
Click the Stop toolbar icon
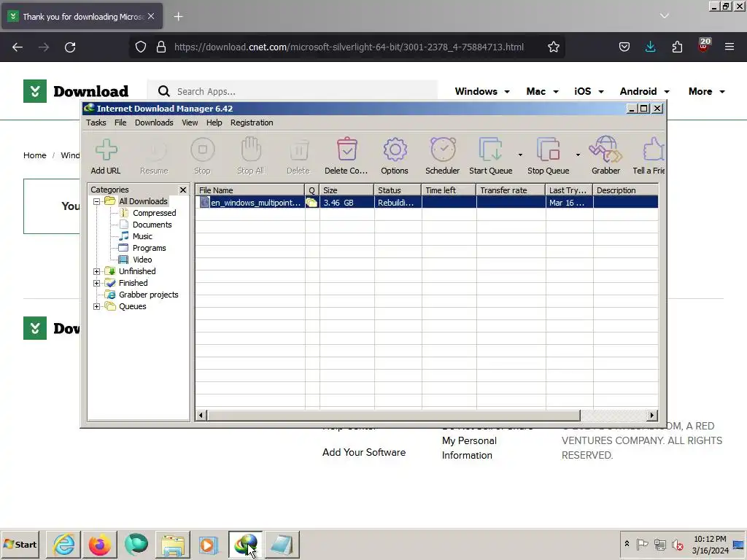coord(203,150)
